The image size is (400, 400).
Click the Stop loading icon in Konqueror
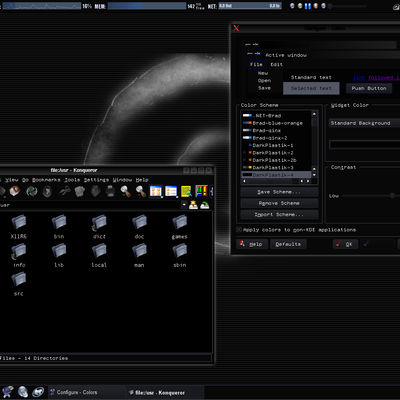point(47,191)
